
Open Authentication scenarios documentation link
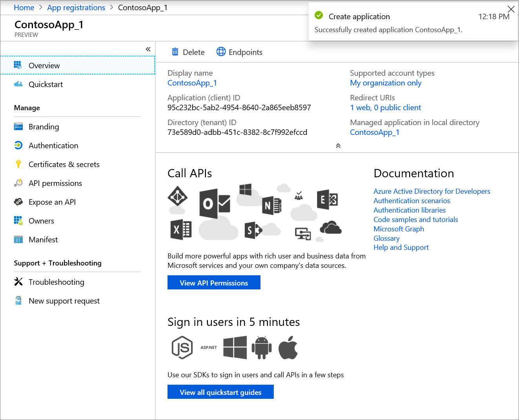pyautogui.click(x=412, y=200)
